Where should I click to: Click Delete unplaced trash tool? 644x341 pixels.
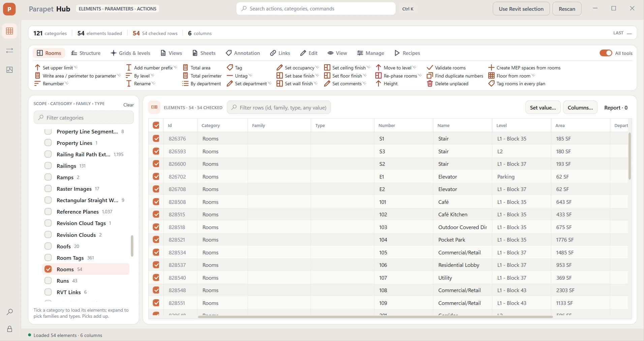tap(448, 84)
